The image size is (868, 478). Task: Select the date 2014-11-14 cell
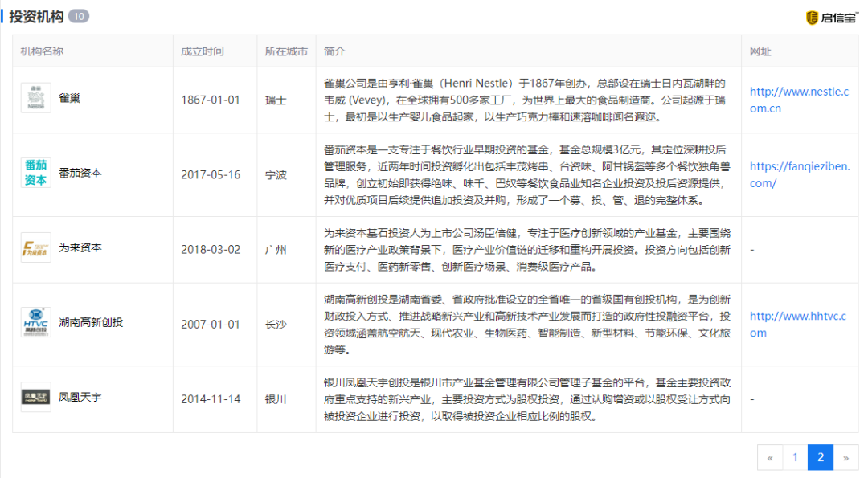point(211,399)
